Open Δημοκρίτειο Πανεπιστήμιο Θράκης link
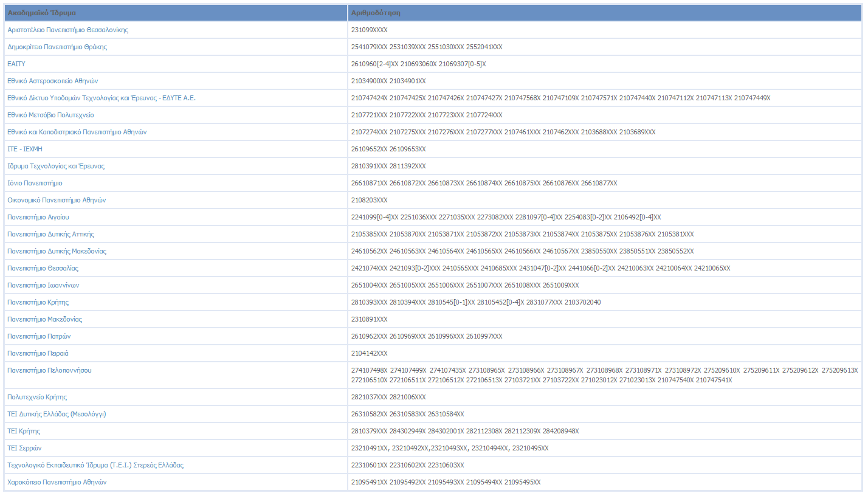The width and height of the screenshot is (868, 496). [57, 47]
